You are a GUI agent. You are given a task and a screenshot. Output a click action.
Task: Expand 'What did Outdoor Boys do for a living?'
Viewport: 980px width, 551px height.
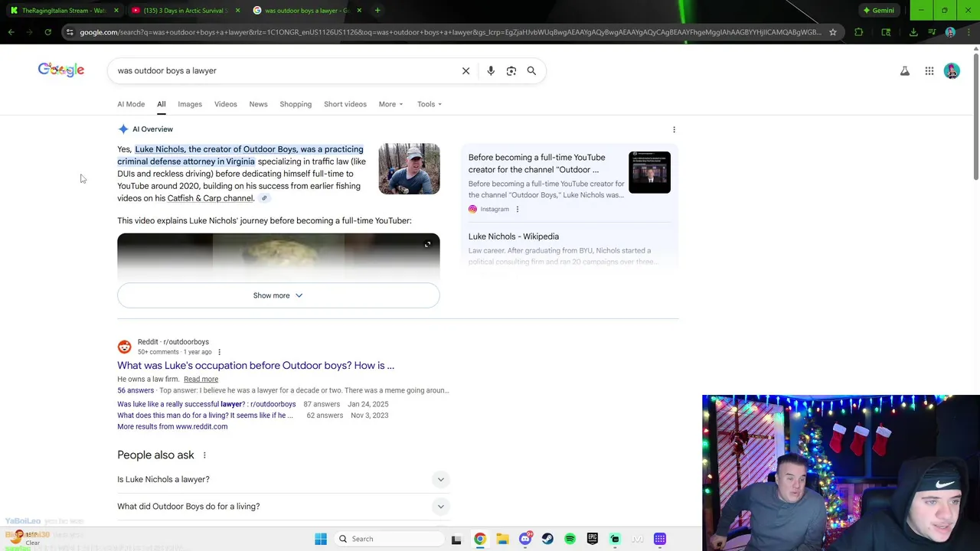pyautogui.click(x=283, y=506)
